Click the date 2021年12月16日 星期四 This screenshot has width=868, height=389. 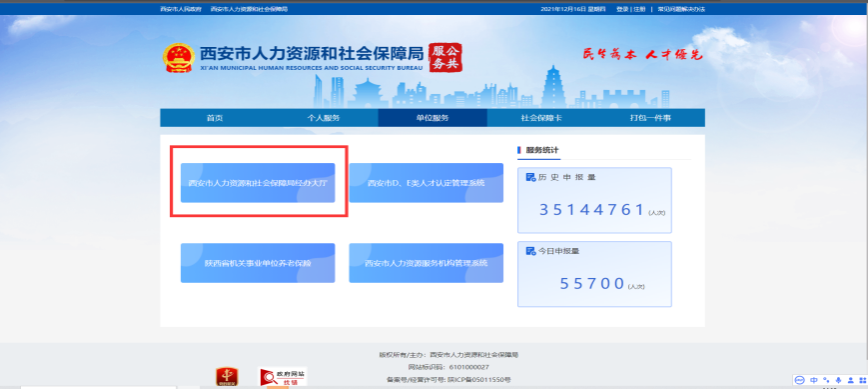tap(573, 9)
